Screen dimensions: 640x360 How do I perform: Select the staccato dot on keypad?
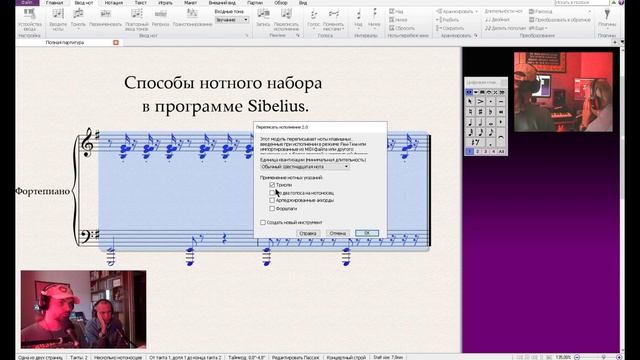point(491,101)
